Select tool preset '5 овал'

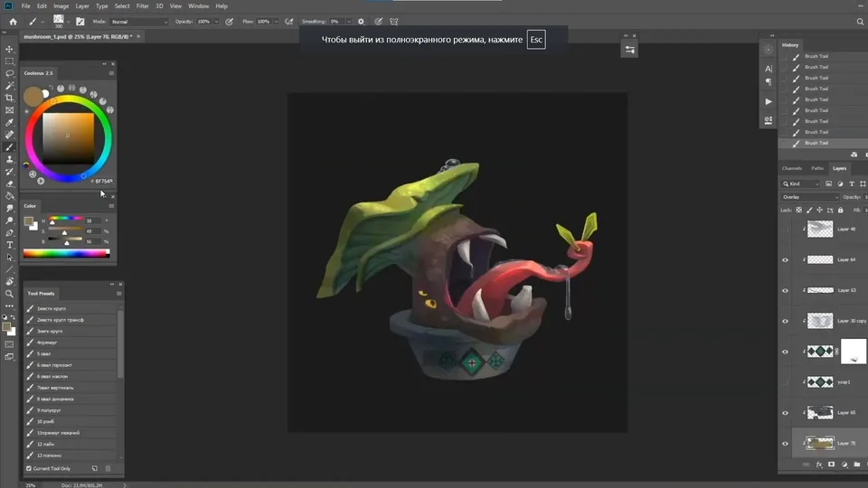click(x=71, y=353)
